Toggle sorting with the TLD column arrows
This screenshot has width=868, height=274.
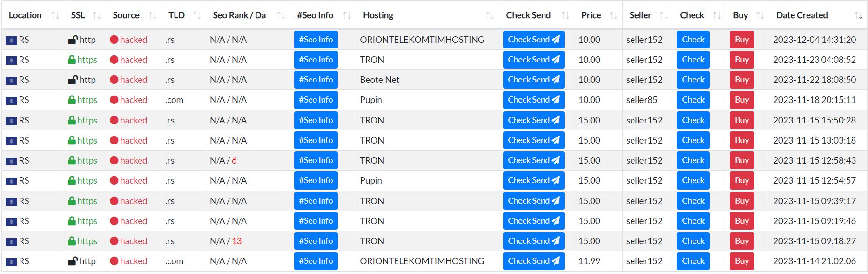click(x=197, y=15)
